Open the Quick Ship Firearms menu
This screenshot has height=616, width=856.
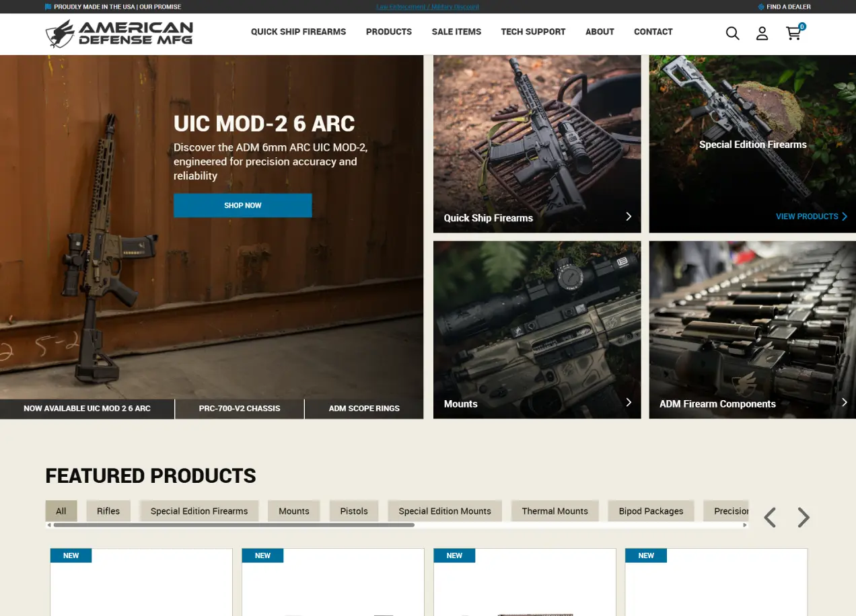point(298,32)
